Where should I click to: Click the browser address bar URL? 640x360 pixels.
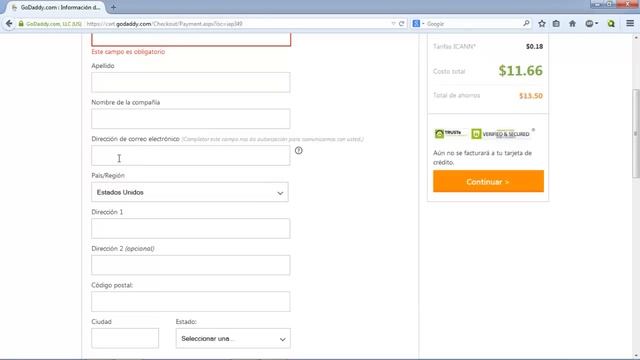point(165,24)
